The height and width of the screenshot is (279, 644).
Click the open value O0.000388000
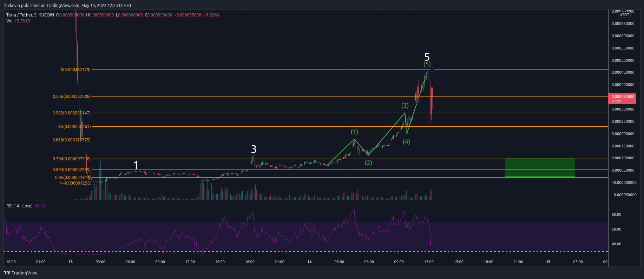[x=70, y=15]
